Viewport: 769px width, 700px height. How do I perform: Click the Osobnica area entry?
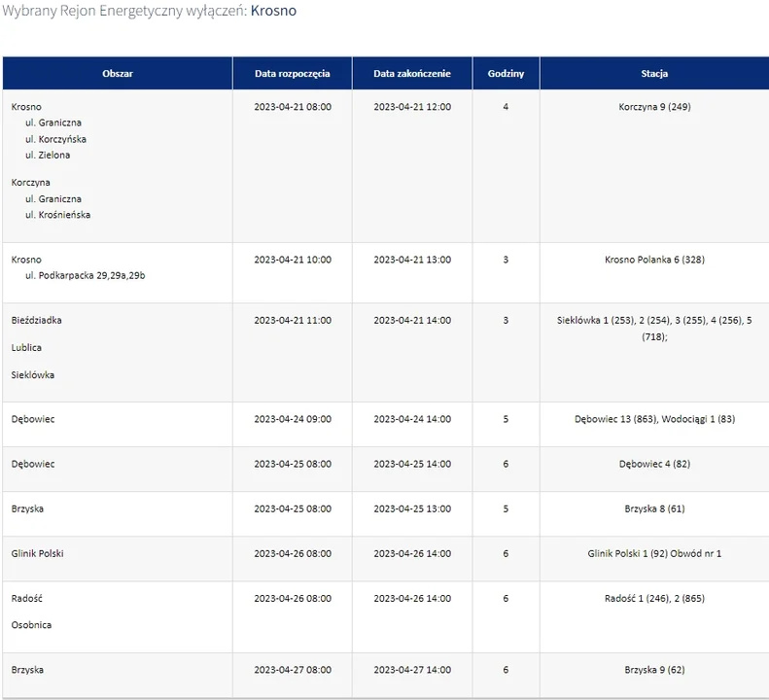coord(31,625)
